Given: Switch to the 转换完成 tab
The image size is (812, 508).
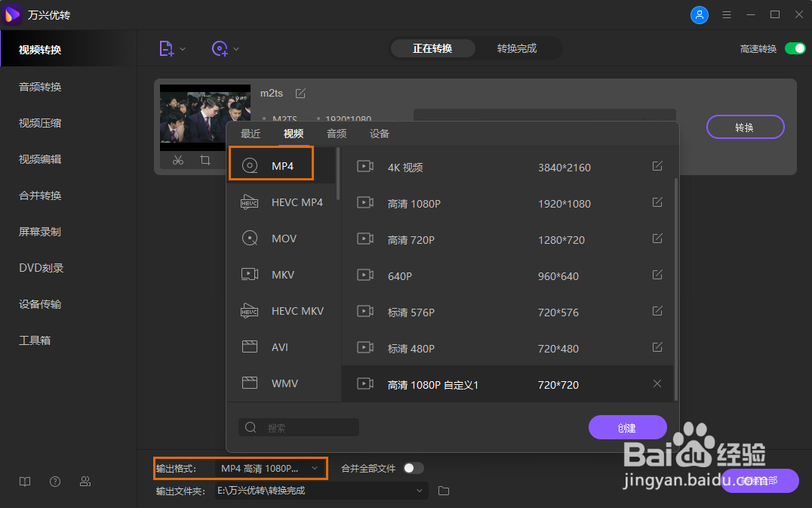Looking at the screenshot, I should (517, 48).
